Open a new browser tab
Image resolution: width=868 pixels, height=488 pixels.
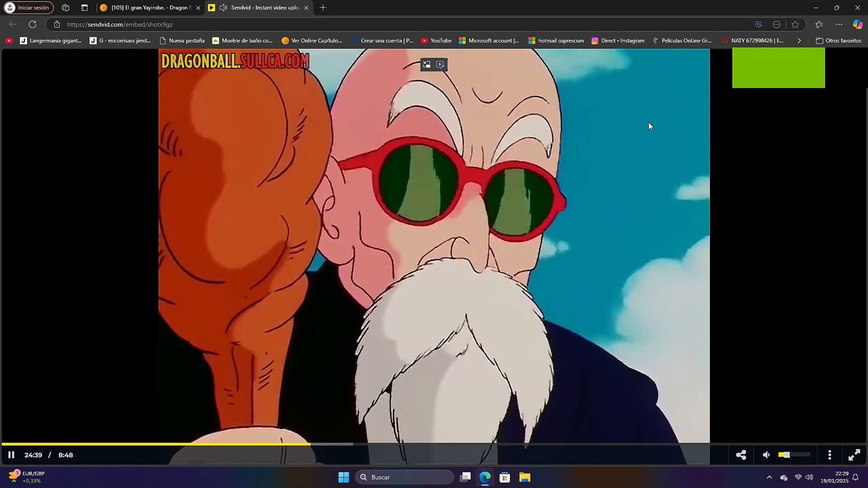click(323, 7)
